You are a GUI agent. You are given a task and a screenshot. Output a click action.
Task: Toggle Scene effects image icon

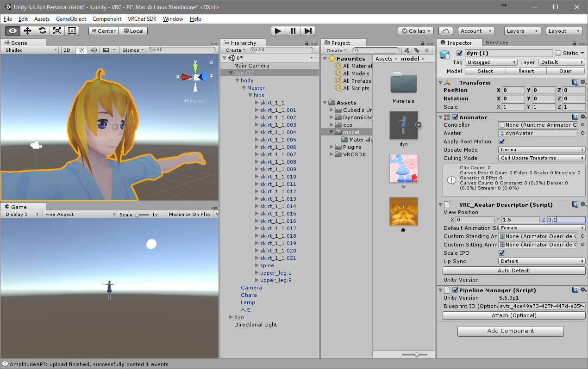[x=106, y=50]
